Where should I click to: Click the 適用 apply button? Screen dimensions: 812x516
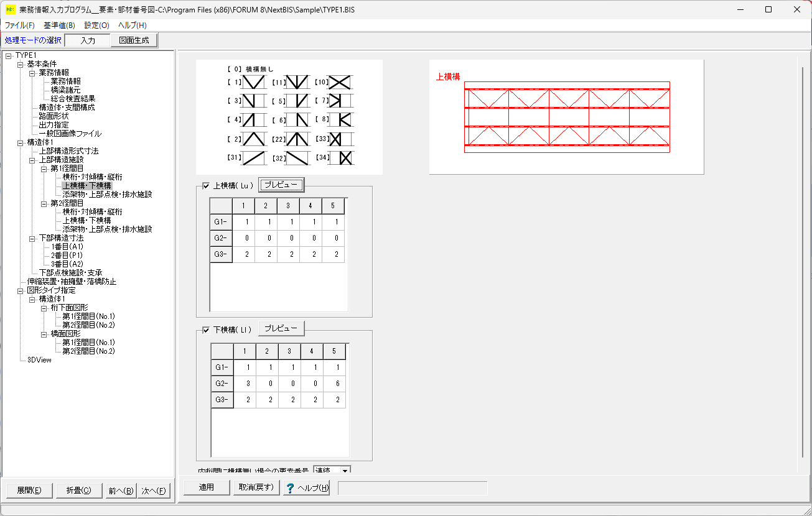(207, 487)
